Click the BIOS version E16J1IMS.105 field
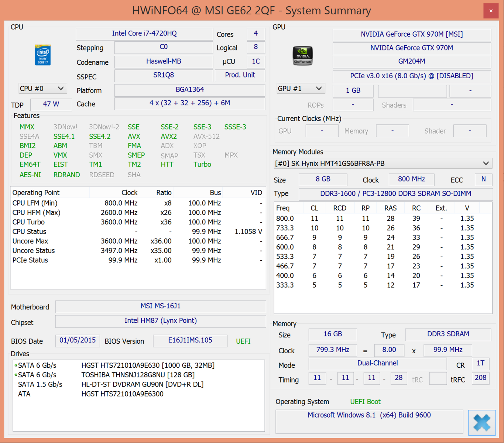The height and width of the screenshot is (443, 504). coord(190,341)
